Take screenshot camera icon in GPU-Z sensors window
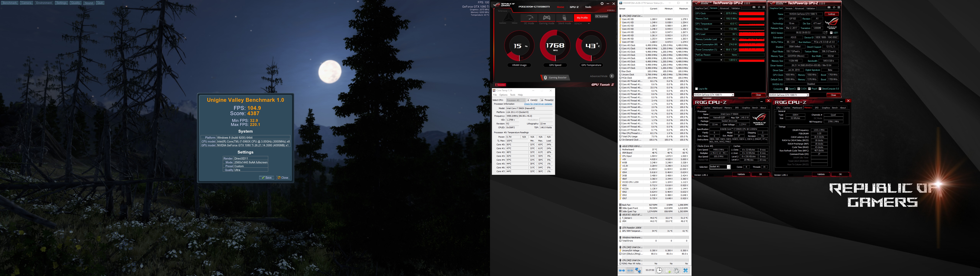This screenshot has height=276, width=980. [x=754, y=7]
